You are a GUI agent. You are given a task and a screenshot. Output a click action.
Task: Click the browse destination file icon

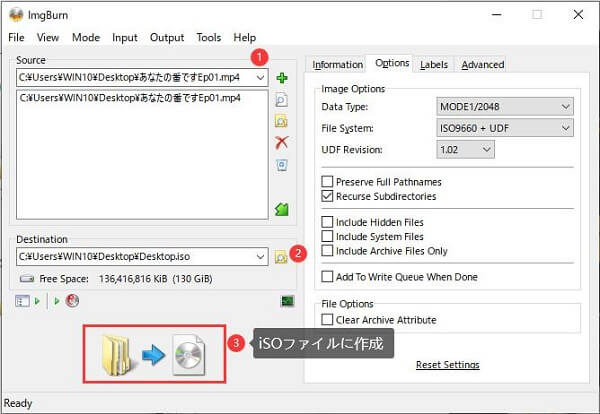(x=281, y=257)
